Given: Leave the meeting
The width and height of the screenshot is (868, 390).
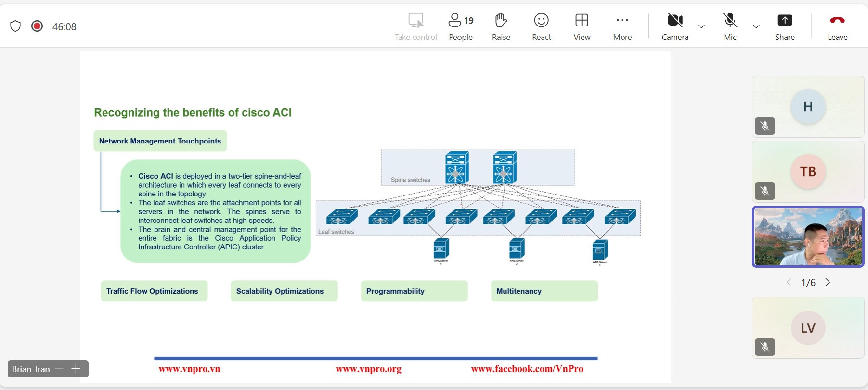Looking at the screenshot, I should click(837, 26).
